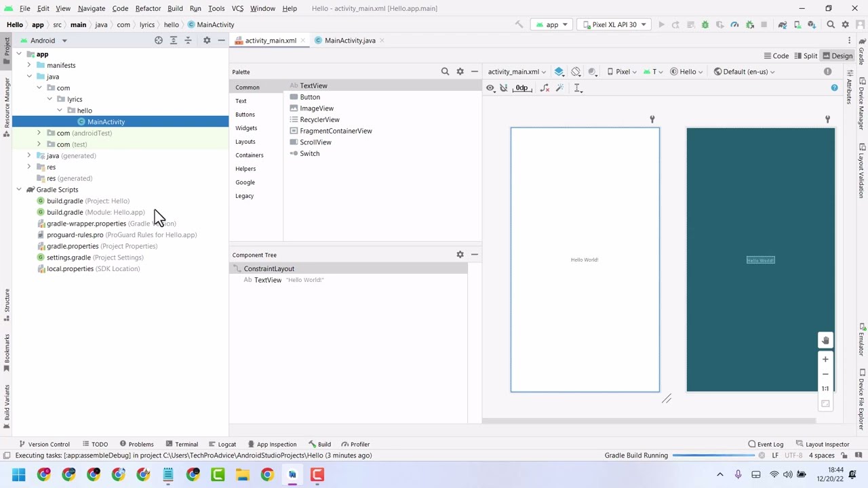Select design surface layers icon
Viewport: 868px width, 488px height.
(x=559, y=71)
